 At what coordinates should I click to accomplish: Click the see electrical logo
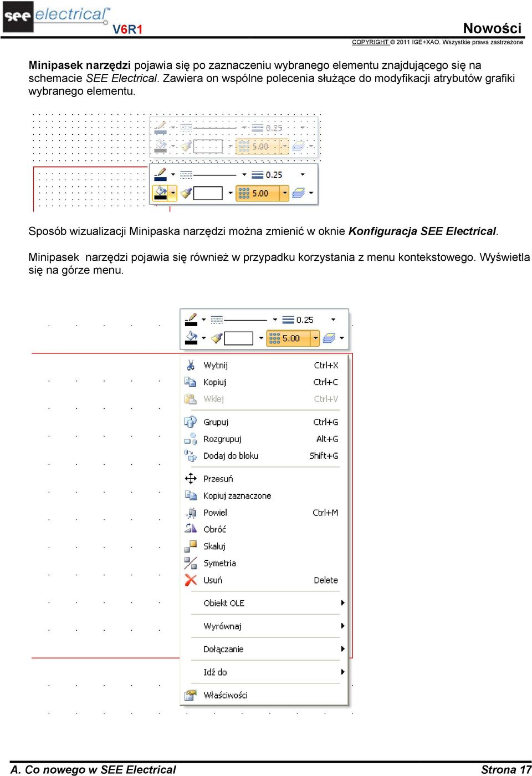55,17
